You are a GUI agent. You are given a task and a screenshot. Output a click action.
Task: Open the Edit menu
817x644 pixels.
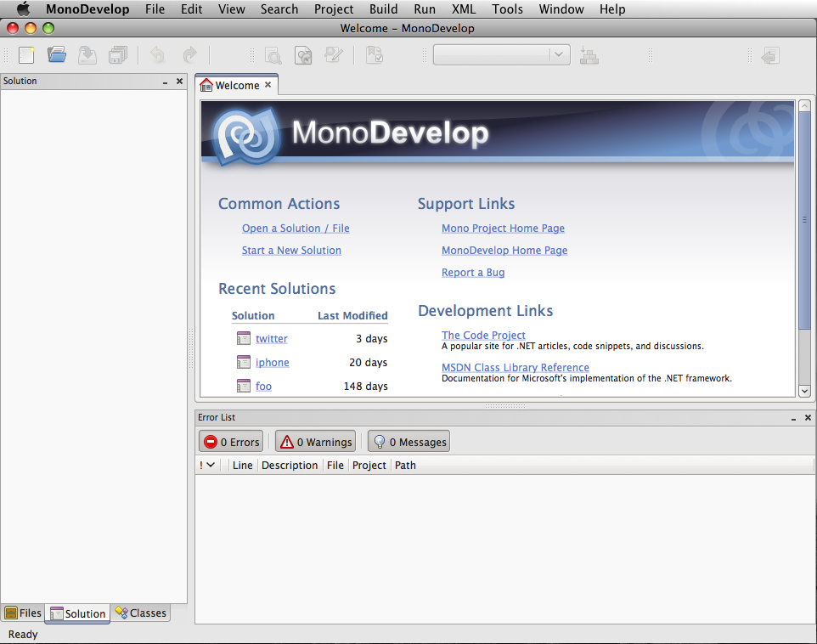click(x=191, y=8)
